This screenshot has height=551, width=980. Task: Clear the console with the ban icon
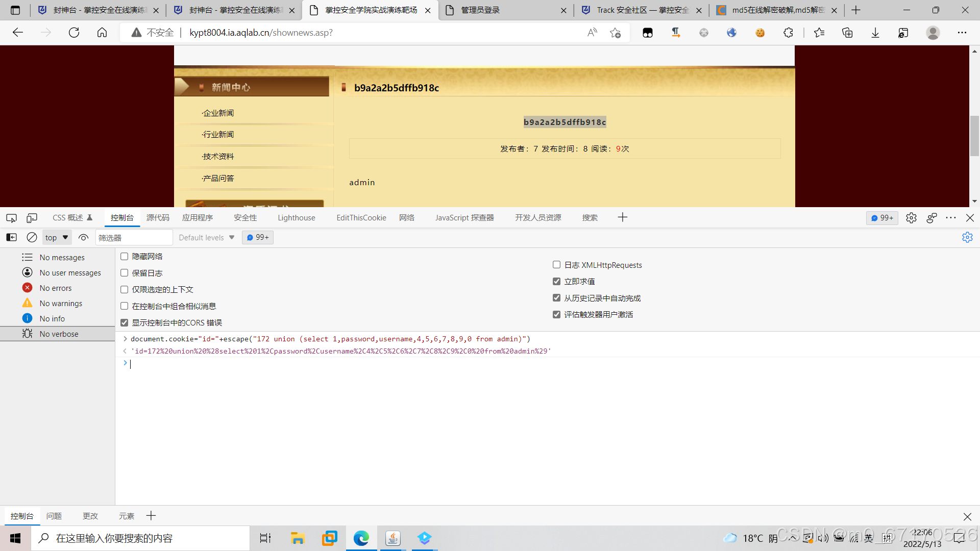[x=32, y=237]
